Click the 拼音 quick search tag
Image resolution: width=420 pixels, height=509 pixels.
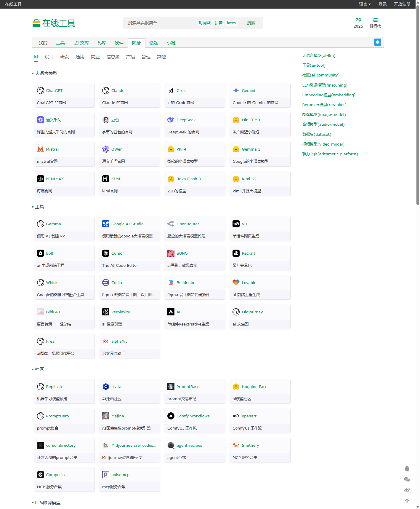tap(219, 23)
